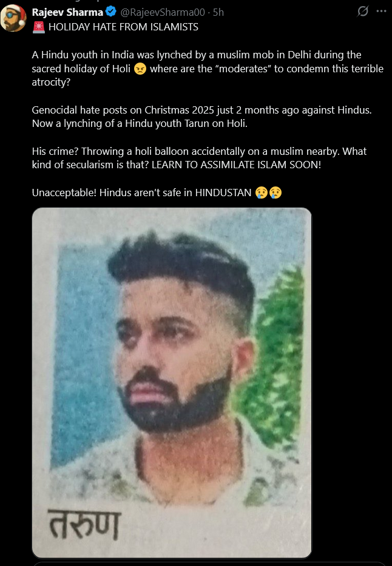The height and width of the screenshot is (566, 392).
Task: Click the word HINDUSTAN in the last line
Action: click(x=223, y=193)
